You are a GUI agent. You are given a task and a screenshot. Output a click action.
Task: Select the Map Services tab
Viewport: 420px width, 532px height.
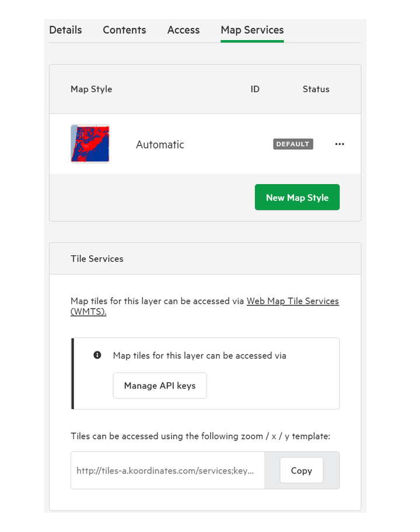point(252,30)
